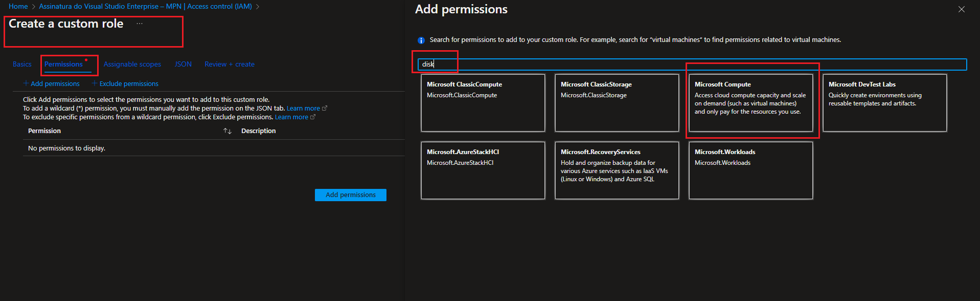Switch to the Basics tab

(22, 64)
